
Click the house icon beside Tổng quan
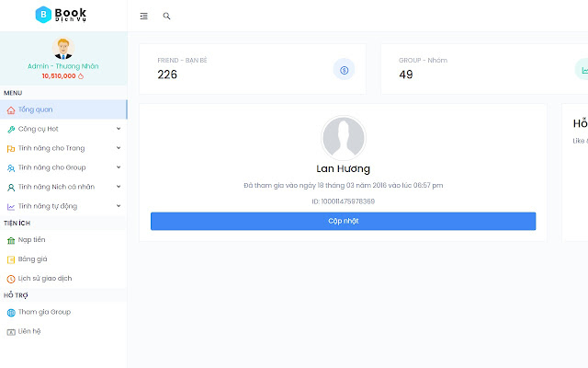pyautogui.click(x=11, y=110)
